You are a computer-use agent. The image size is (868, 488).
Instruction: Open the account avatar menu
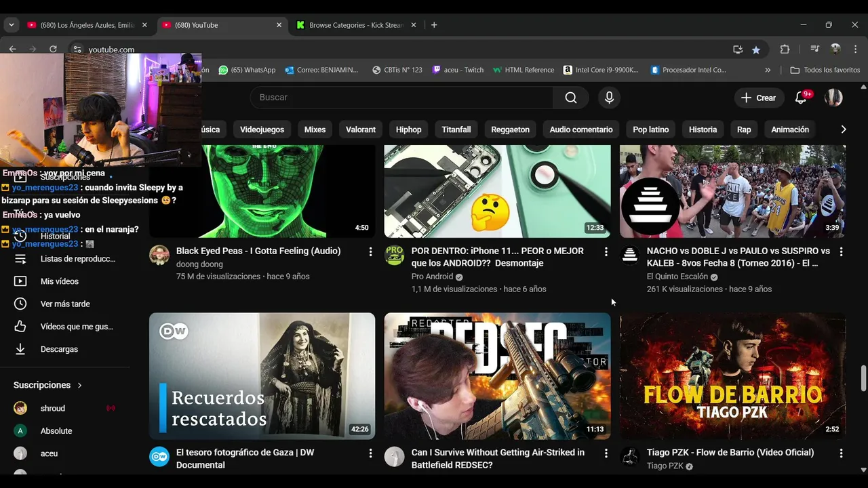coord(833,98)
